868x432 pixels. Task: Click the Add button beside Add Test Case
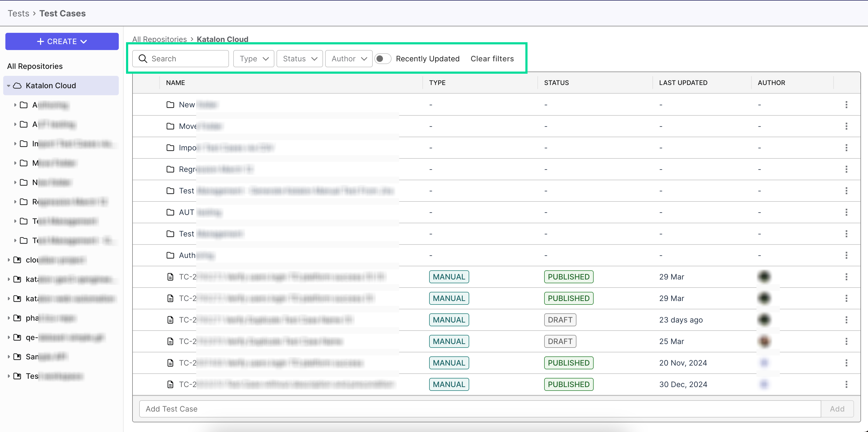[837, 409]
